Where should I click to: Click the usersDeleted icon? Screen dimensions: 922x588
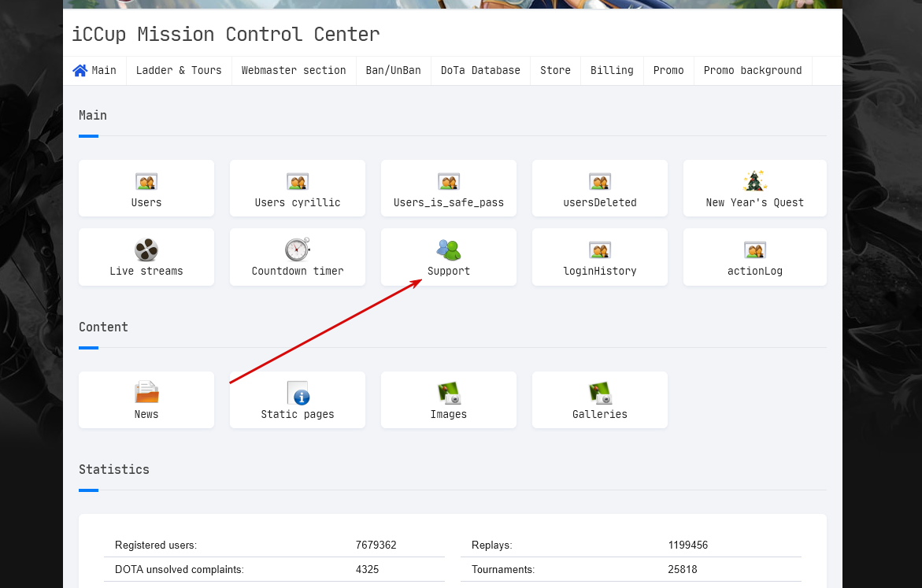[600, 182]
